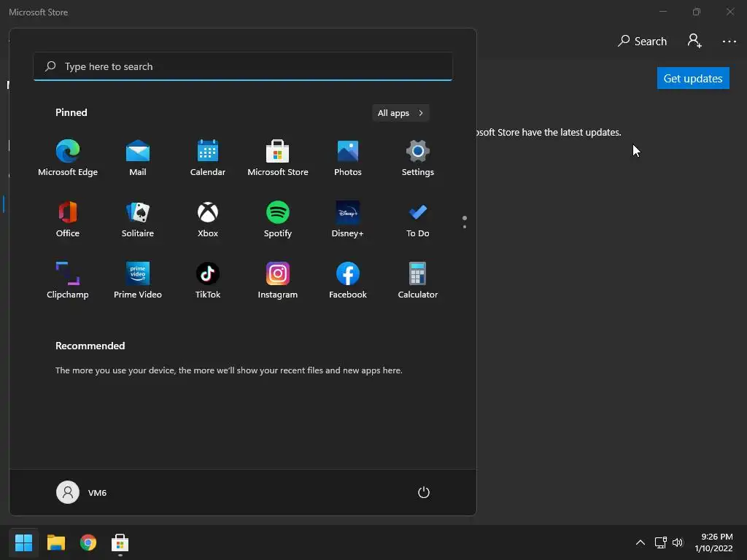Click the Windows Start button on taskbar

click(23, 542)
